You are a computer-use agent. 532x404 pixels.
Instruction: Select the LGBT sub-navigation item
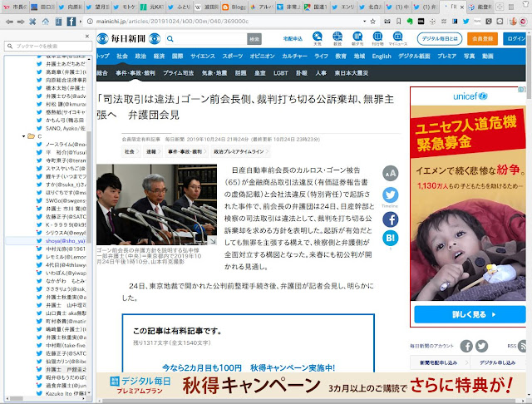[281, 73]
